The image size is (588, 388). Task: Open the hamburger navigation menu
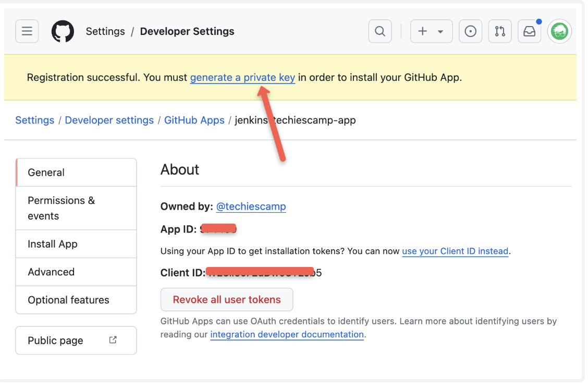(27, 31)
